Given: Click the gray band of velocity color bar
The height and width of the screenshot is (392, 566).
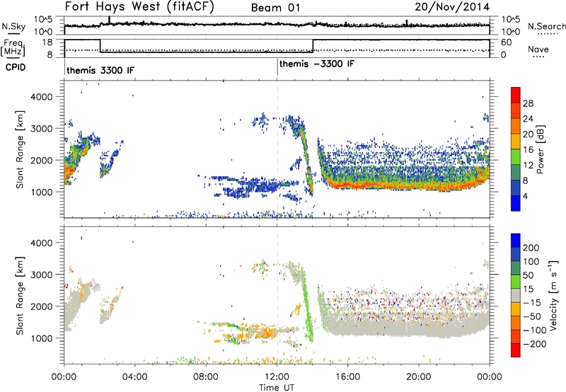Looking at the screenshot, I should [x=516, y=296].
